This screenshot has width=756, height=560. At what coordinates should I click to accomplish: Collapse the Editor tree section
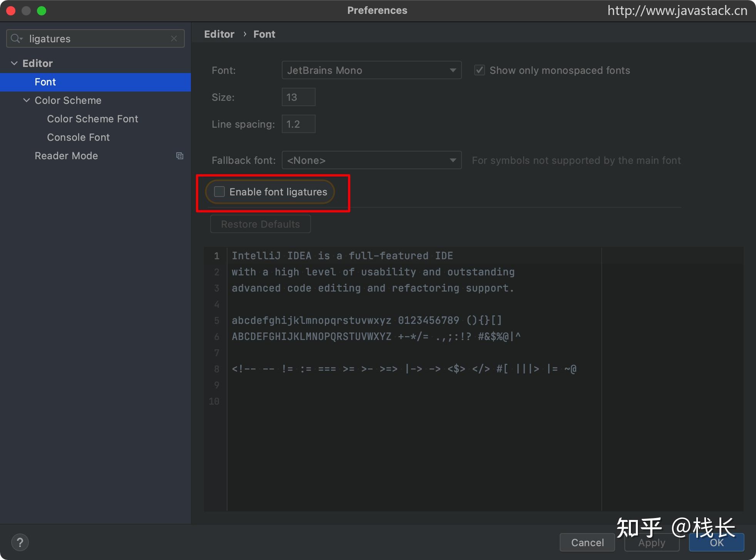tap(14, 63)
